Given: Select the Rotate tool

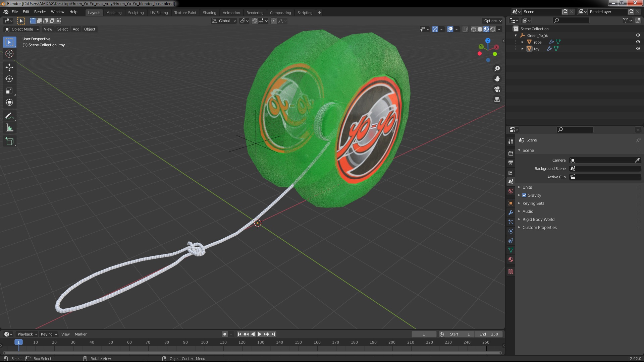Looking at the screenshot, I should (x=9, y=79).
